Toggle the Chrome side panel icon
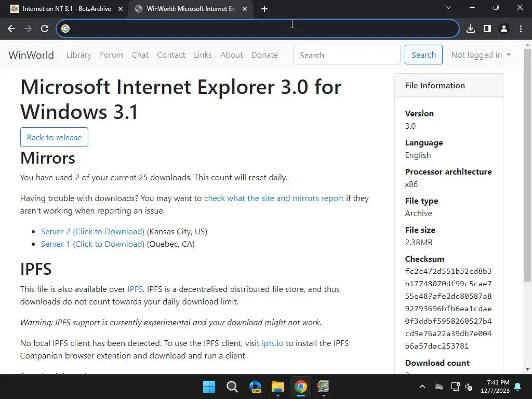 [487, 29]
